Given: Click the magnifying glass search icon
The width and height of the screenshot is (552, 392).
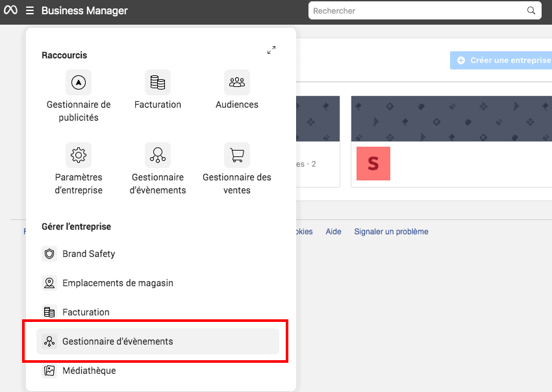Looking at the screenshot, I should (531, 10).
